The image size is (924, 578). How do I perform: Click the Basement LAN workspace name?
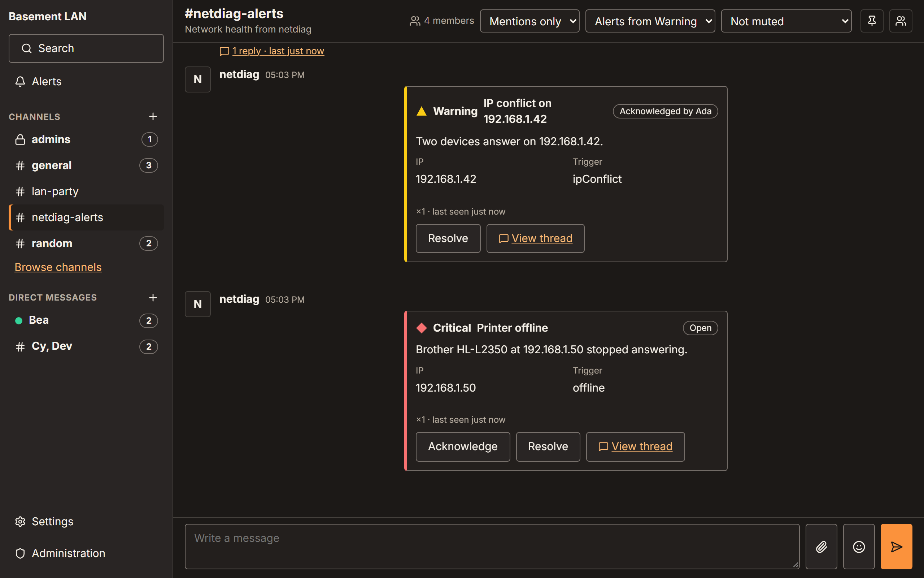[x=48, y=17]
